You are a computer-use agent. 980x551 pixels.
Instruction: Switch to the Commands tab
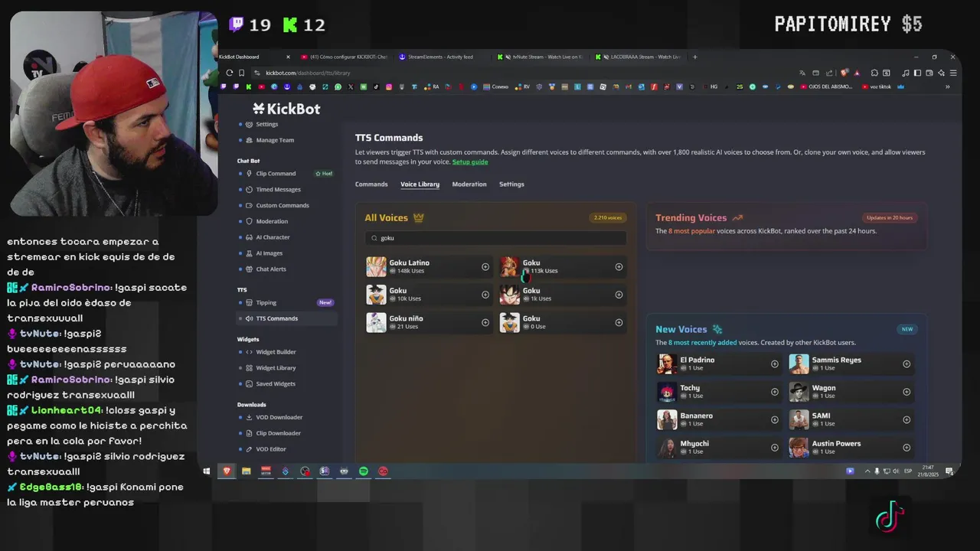[x=371, y=184]
